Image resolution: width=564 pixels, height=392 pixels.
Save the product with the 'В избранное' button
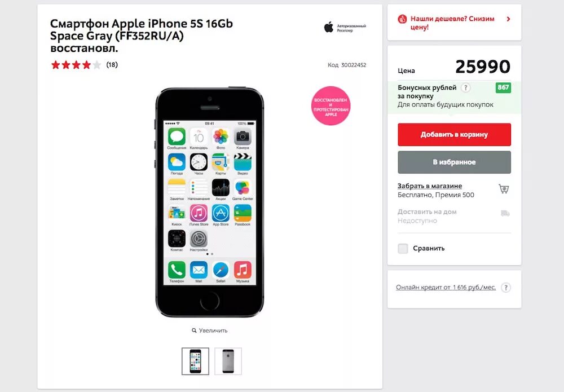tap(454, 162)
